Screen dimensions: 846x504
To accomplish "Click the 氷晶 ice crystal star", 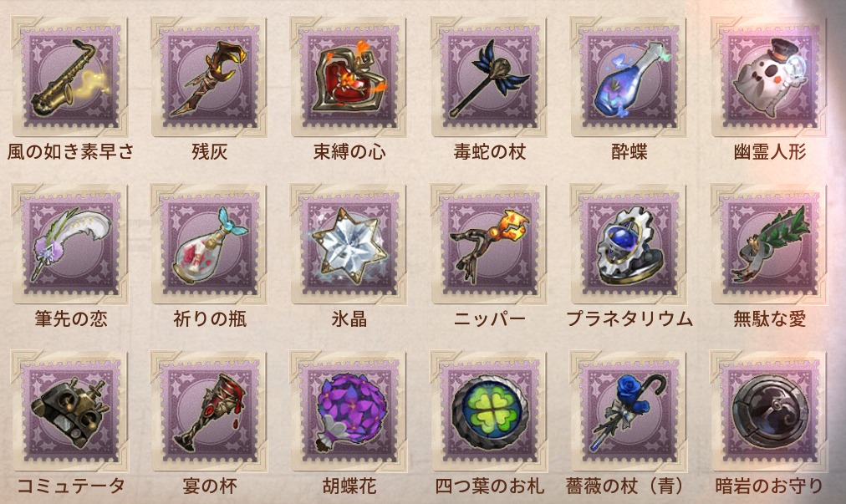I will pos(349,244).
